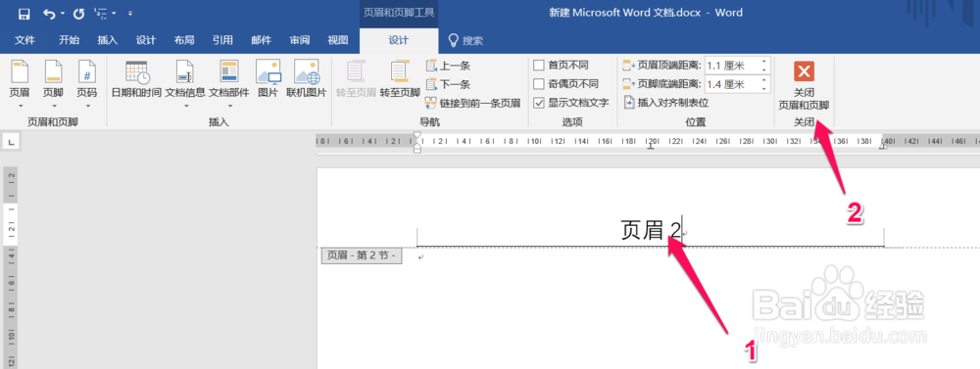Screen dimensions: 980x369
Task: Click the Redo (repeat) icon
Action: pos(78,13)
